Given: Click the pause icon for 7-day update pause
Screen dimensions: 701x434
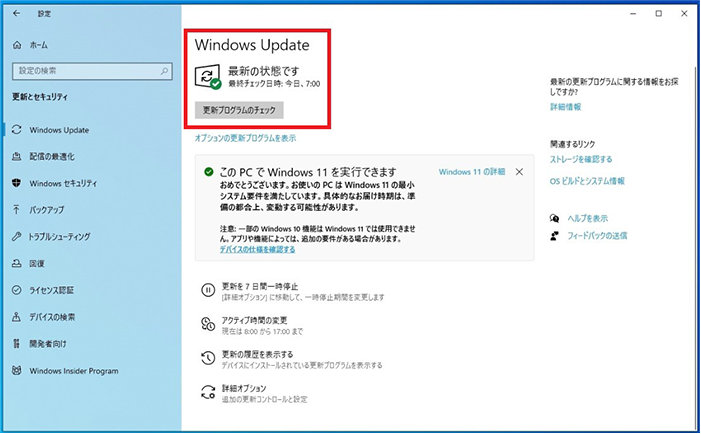Looking at the screenshot, I should pos(208,290).
